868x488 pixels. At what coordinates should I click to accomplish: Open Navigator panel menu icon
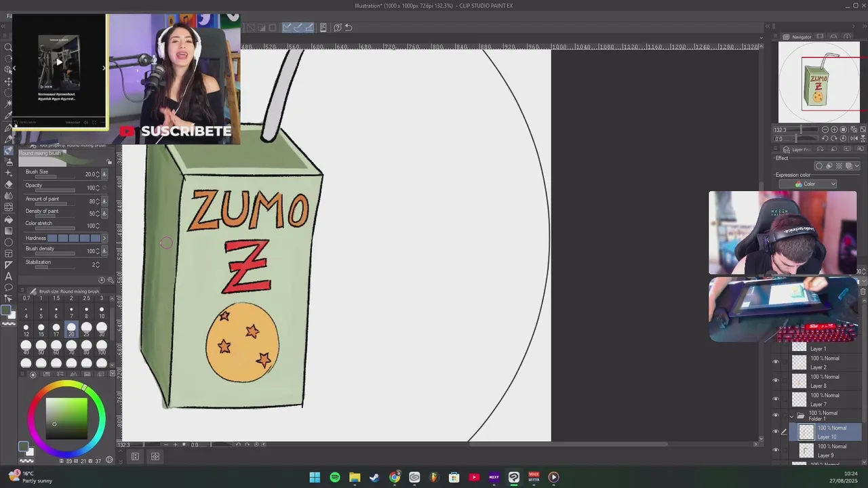point(775,37)
